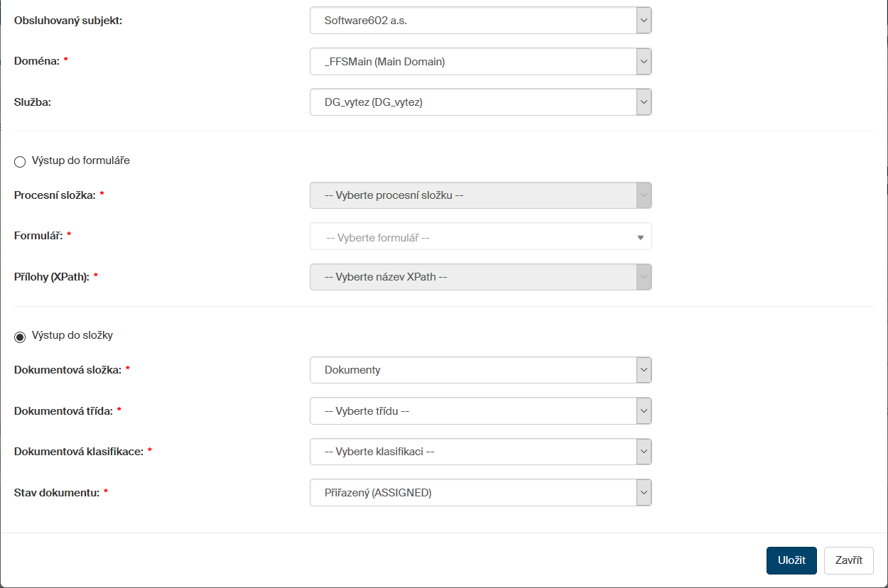
Task: Open the 'Dokumentová složka' dropdown
Action: coord(473,370)
